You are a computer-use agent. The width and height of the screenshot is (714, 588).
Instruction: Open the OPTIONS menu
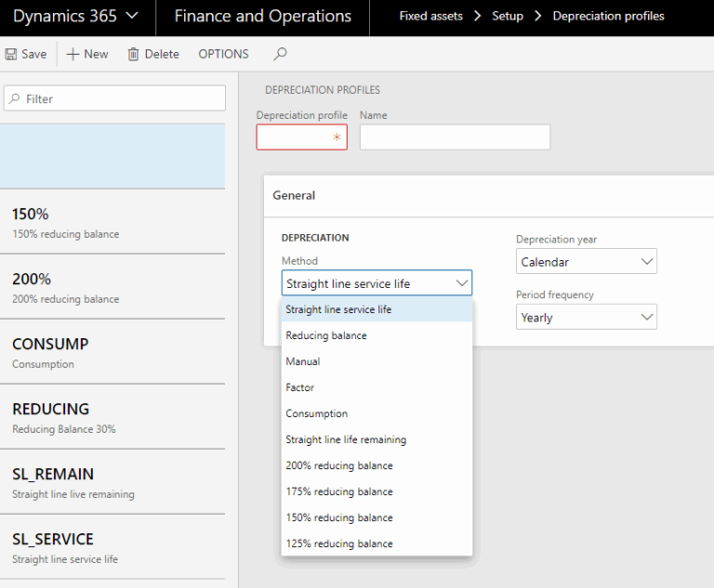click(x=223, y=54)
